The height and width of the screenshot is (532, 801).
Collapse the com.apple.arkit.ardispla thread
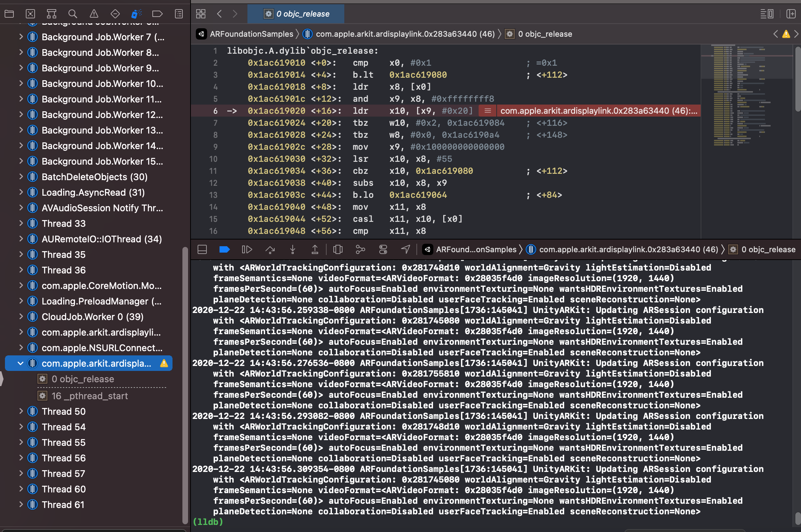point(21,363)
